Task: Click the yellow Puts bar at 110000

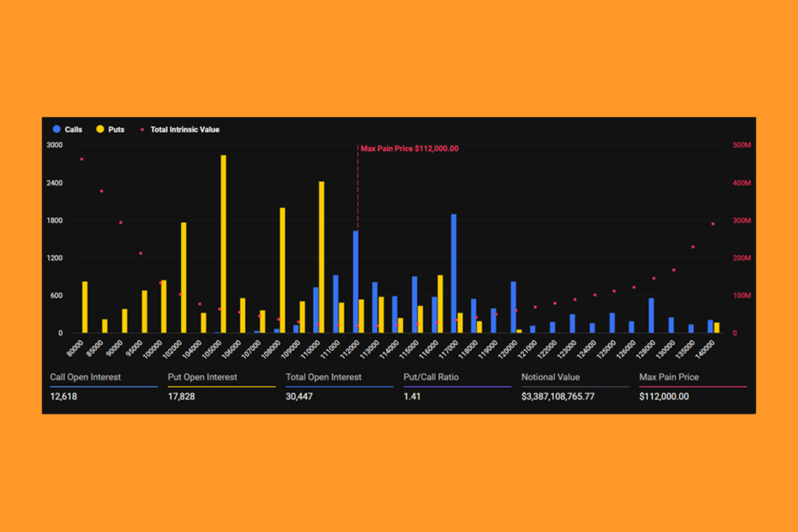Action: pos(322,257)
